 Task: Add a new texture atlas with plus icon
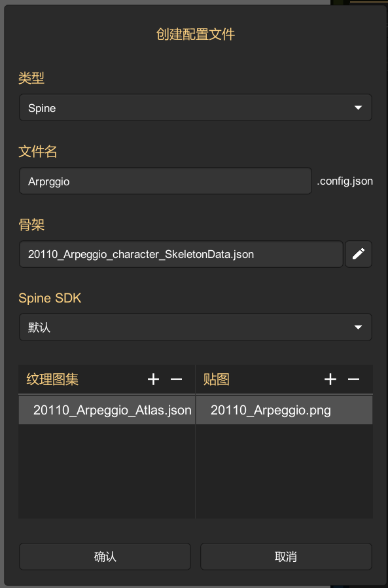[x=153, y=380]
